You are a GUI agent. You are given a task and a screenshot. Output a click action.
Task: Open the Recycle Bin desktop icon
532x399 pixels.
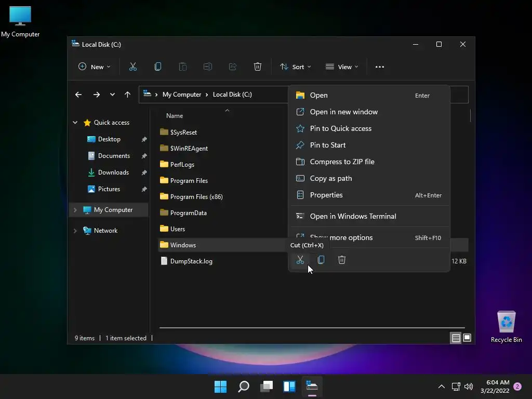pos(506,327)
